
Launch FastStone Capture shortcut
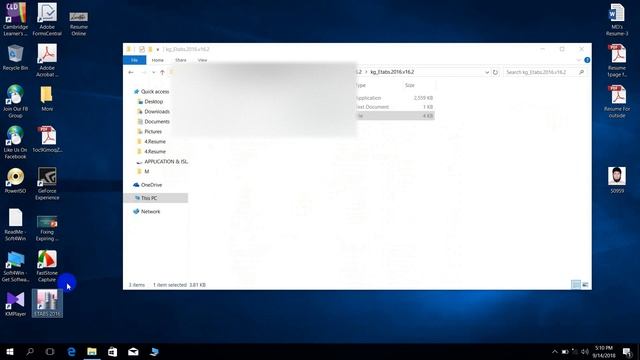point(47,266)
